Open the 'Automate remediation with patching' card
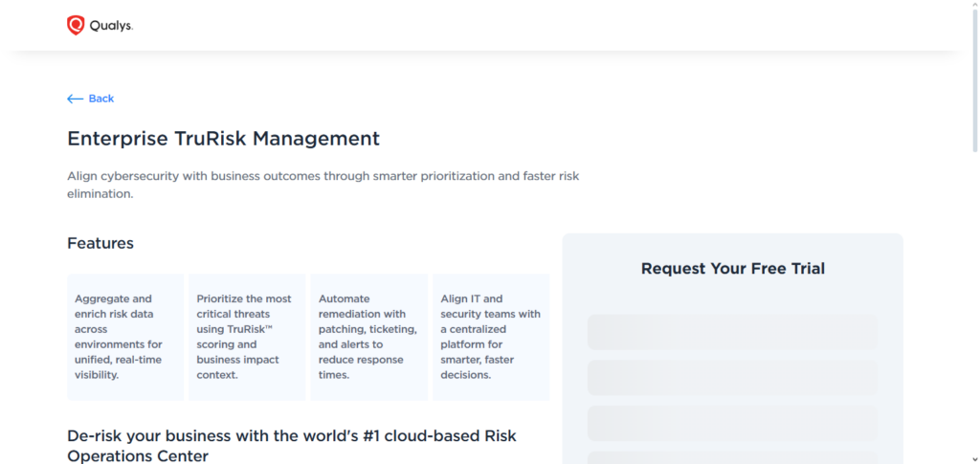Screen dimensions: 980x464 point(369,337)
